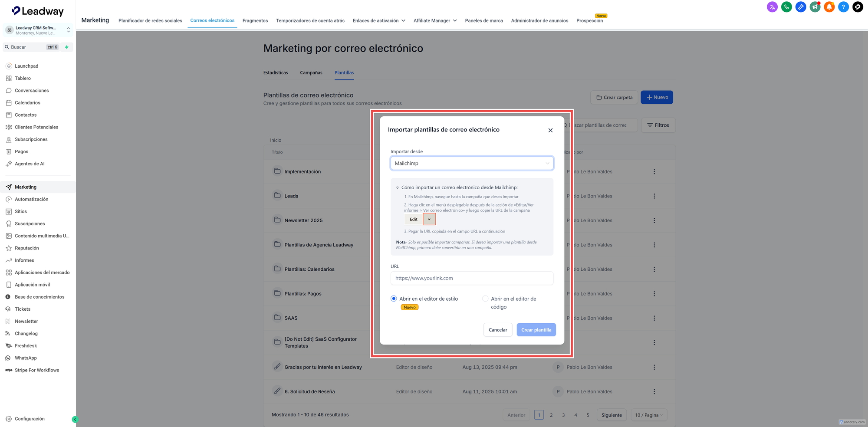
Task: Open Planificador de redes sociales
Action: coord(150,20)
